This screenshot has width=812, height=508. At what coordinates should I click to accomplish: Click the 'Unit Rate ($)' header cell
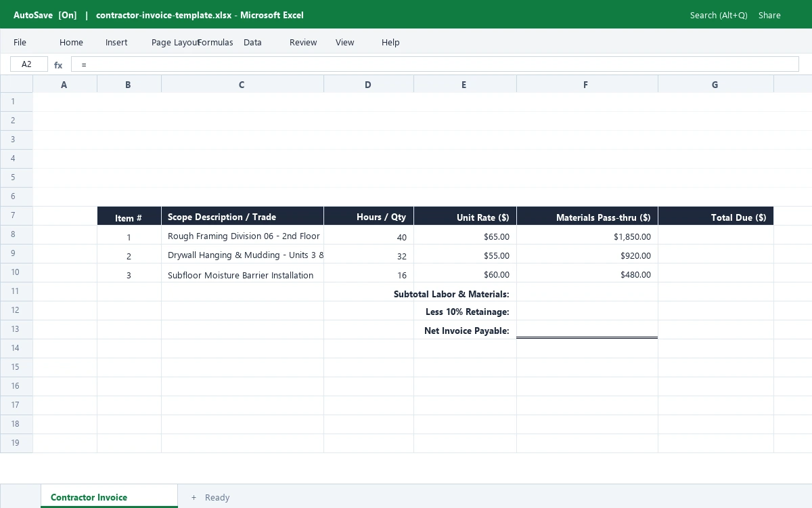pyautogui.click(x=465, y=216)
